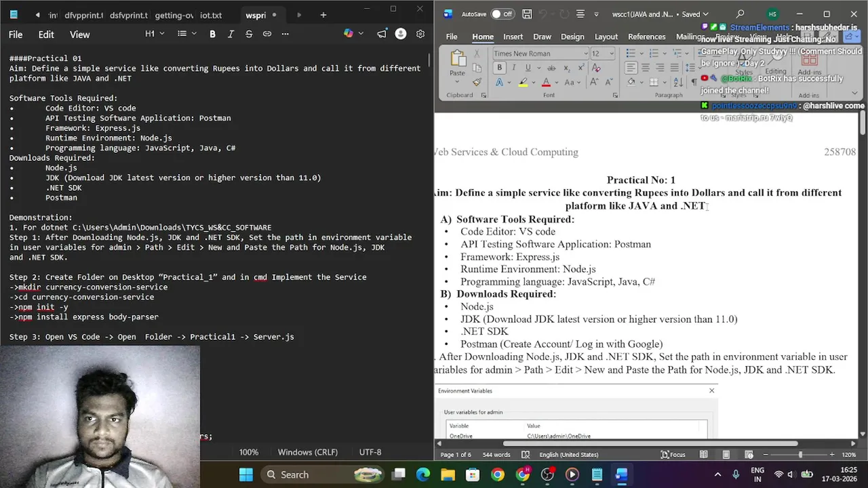This screenshot has height=488, width=868.
Task: Adjust Word zoom slider in status bar
Action: (x=800, y=455)
